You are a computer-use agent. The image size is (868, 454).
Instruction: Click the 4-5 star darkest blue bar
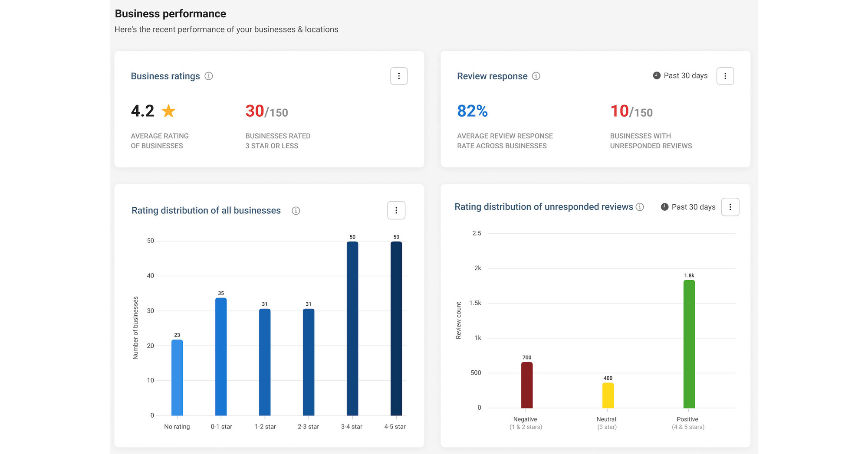[396, 328]
